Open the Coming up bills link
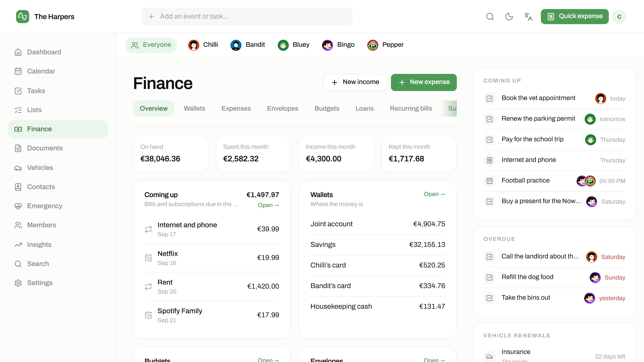Image resolution: width=644 pixels, height=362 pixels. (268, 205)
